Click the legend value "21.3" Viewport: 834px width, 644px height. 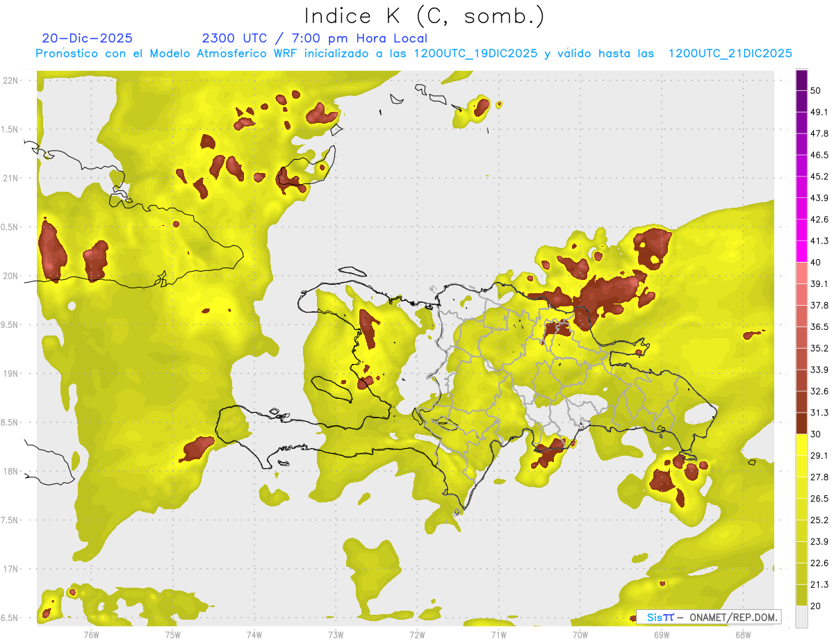[x=819, y=586]
